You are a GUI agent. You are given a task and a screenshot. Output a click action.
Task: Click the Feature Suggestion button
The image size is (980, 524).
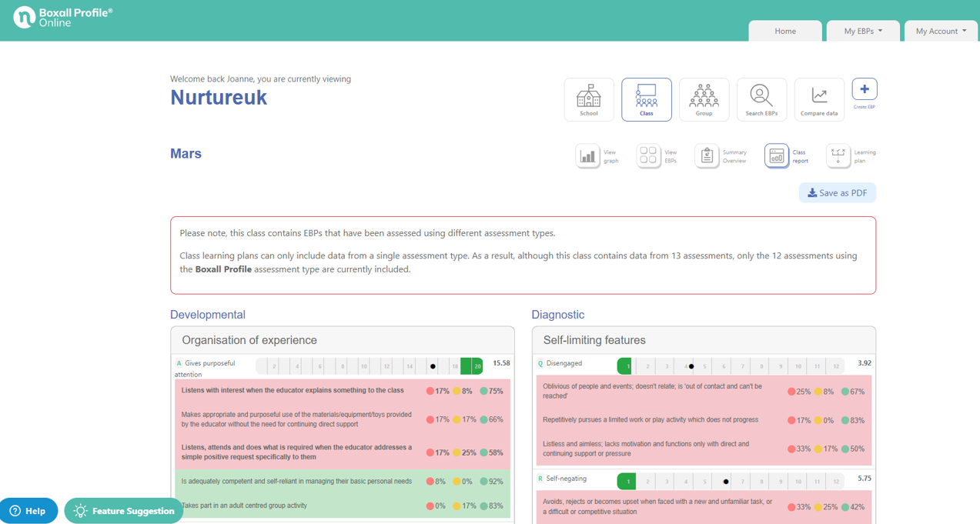tap(123, 510)
